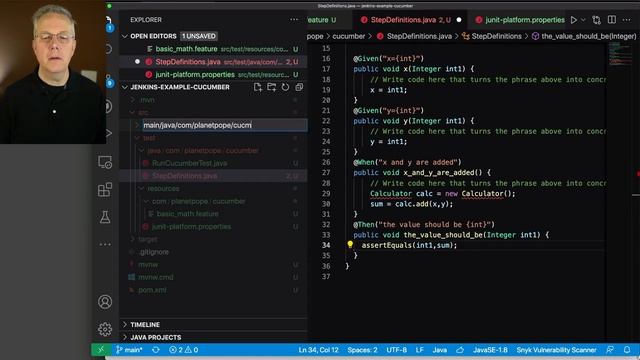The height and width of the screenshot is (360, 640).
Task: Show additional activity bar views ellipsis
Action: [x=105, y=244]
